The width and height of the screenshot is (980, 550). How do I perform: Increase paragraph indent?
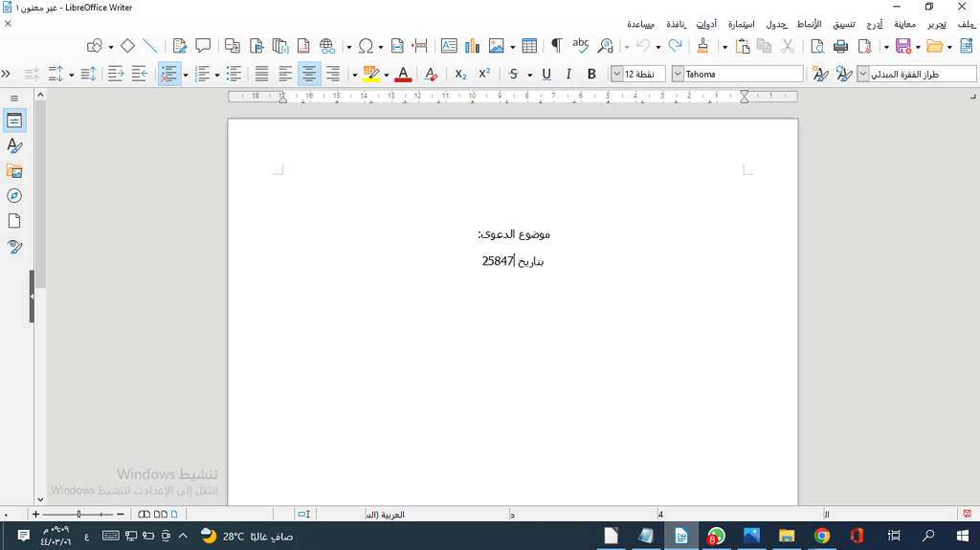116,74
